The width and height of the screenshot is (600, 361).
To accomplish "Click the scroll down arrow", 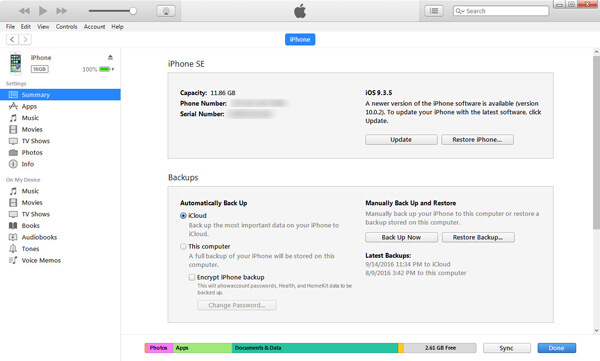I will pyautogui.click(x=597, y=330).
